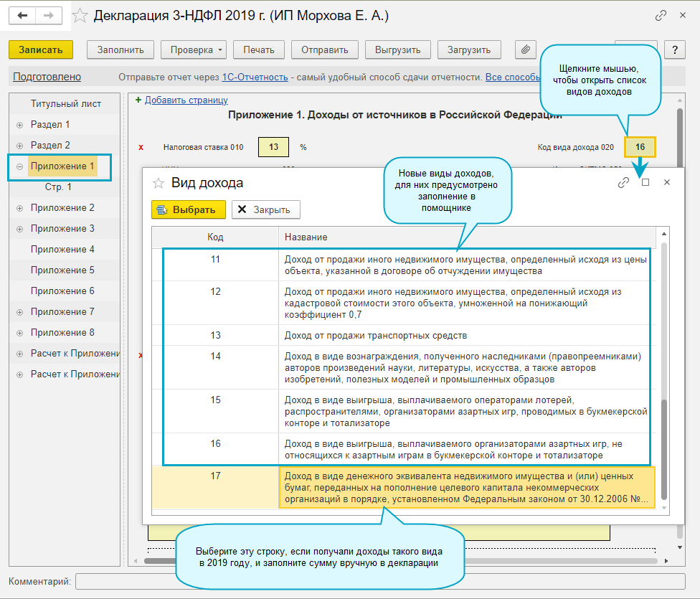Viewport: 700px width, 599px height.
Task: Select income code 15 lottery winnings row
Action: [404, 411]
